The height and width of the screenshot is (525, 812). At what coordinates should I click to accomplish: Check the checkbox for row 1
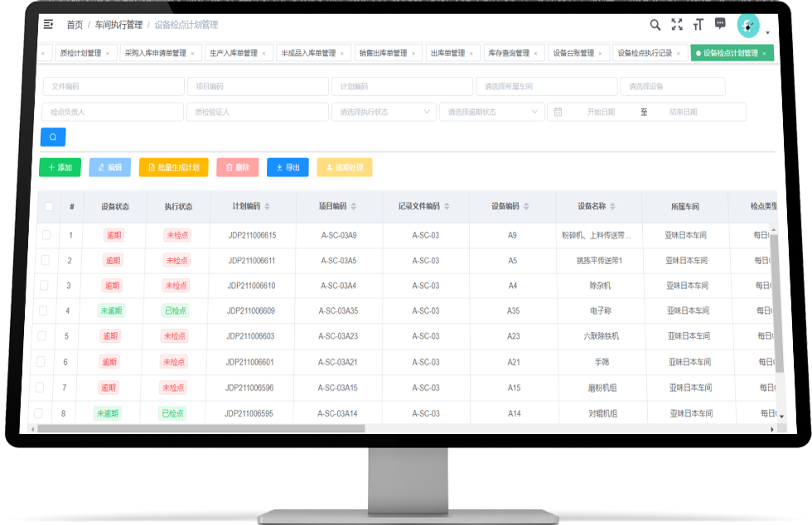[47, 235]
